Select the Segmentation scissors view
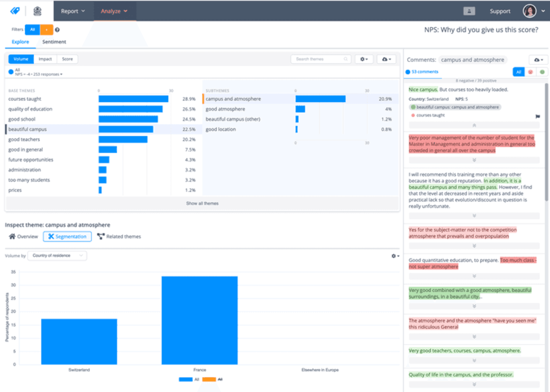The height and width of the screenshot is (392, 550). 67,236
